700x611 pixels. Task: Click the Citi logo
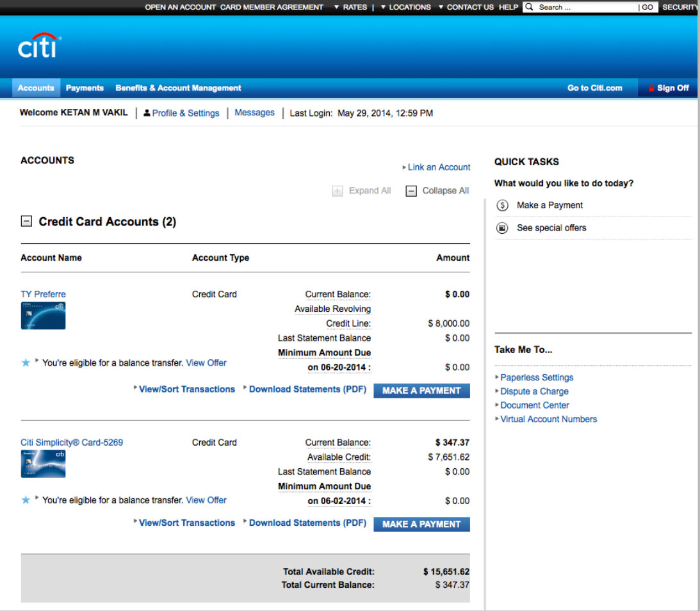39,45
